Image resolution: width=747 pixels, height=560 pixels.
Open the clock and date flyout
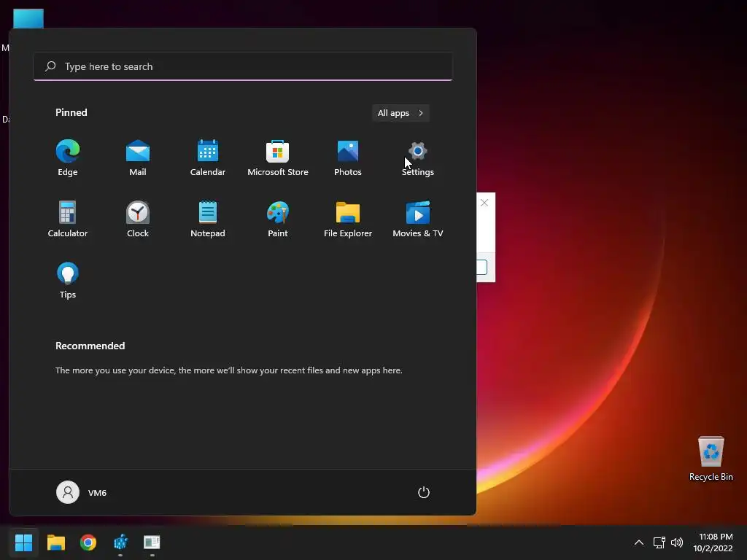point(713,542)
